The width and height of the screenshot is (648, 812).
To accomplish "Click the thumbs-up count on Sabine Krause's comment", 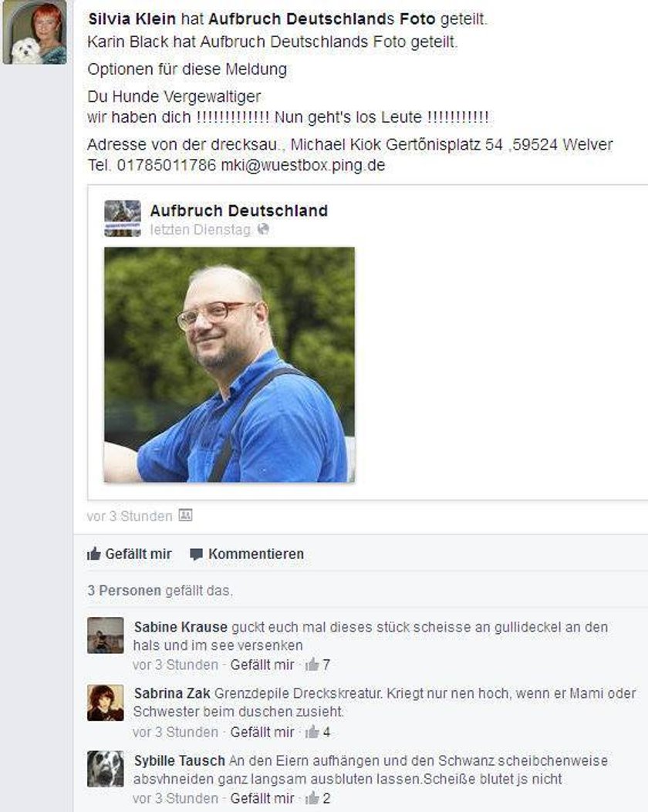I will [x=318, y=665].
